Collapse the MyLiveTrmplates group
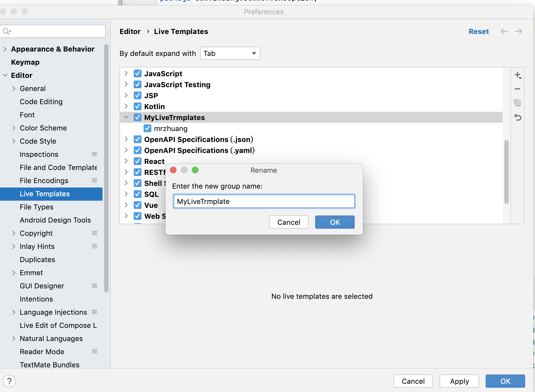Screen dimensions: 535x392 (x=126, y=117)
